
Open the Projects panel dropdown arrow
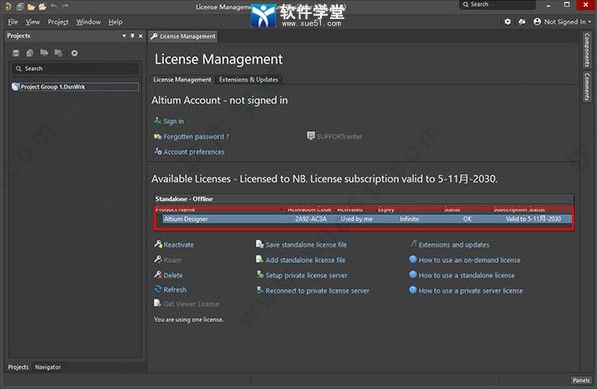[x=124, y=36]
